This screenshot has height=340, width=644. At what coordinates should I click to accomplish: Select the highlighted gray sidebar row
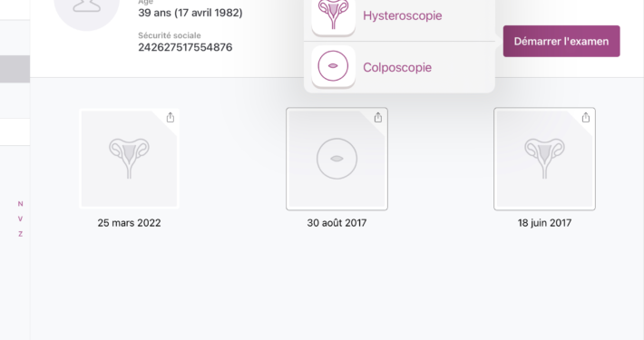[x=15, y=69]
